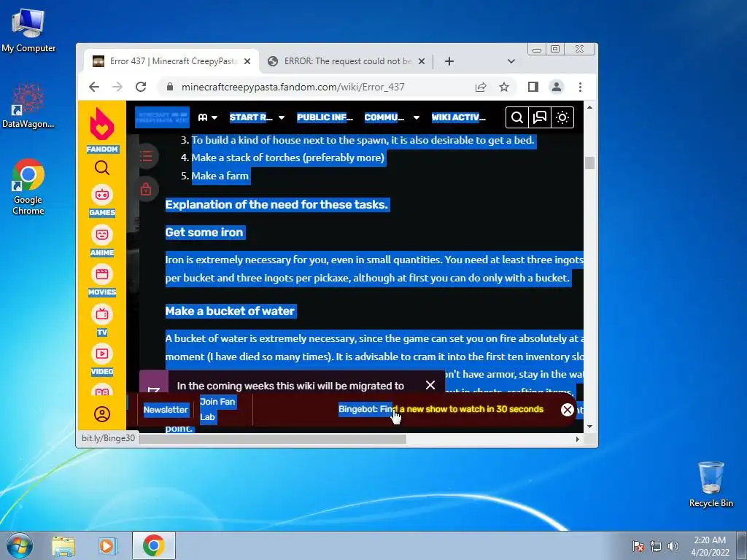This screenshot has height=560, width=747.
Task: Open the PUBLIC INF... nav menu
Action: pos(325,117)
